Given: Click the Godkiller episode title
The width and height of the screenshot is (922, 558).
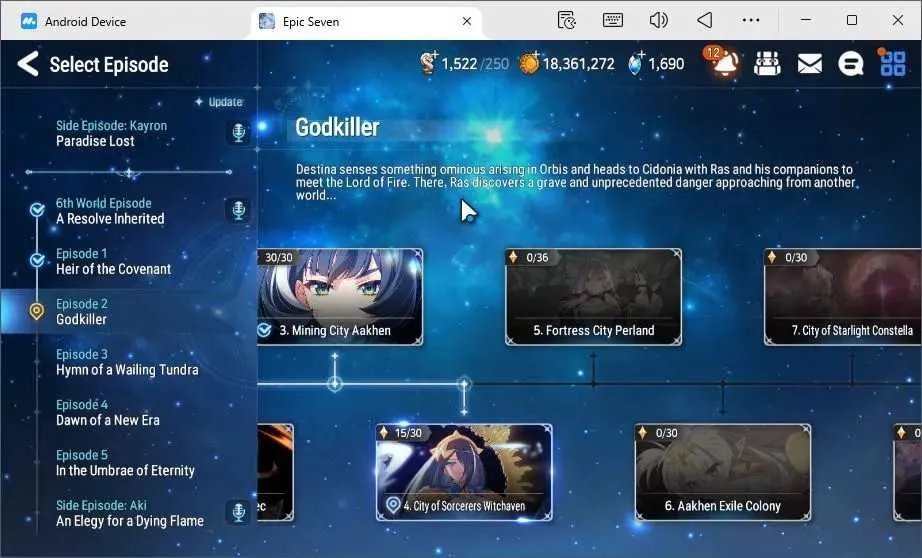Looking at the screenshot, I should (338, 128).
